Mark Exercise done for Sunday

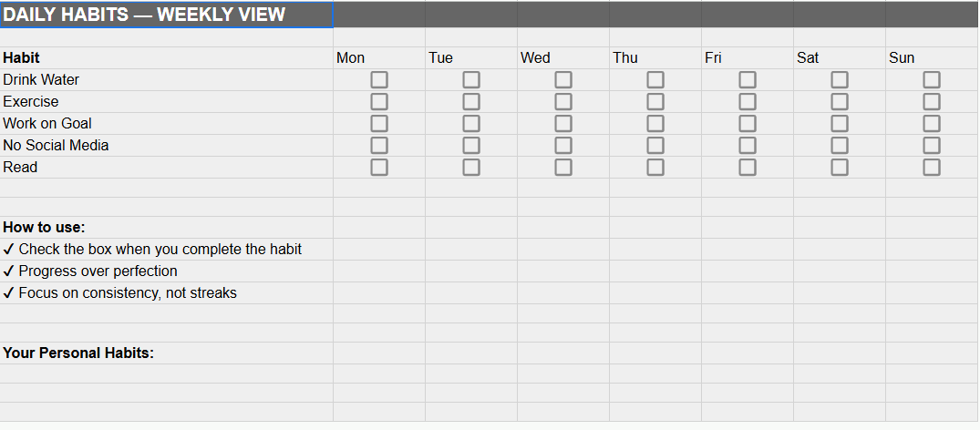click(932, 102)
